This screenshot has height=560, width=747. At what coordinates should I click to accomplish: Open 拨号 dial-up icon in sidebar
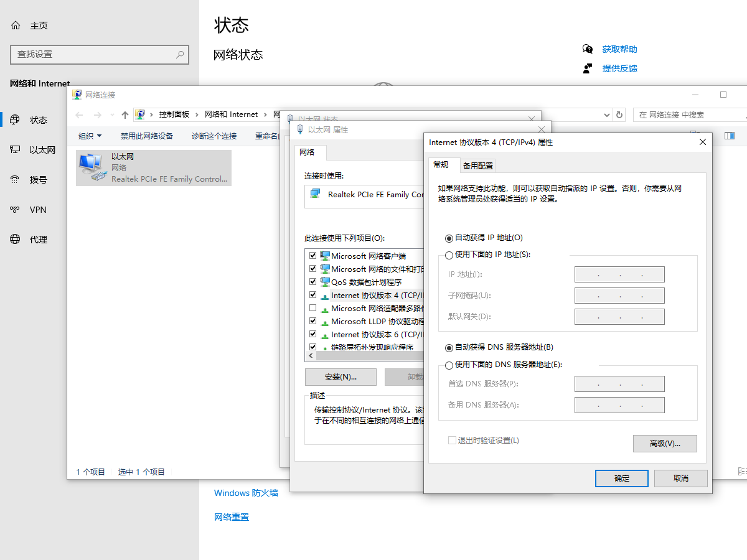16,180
